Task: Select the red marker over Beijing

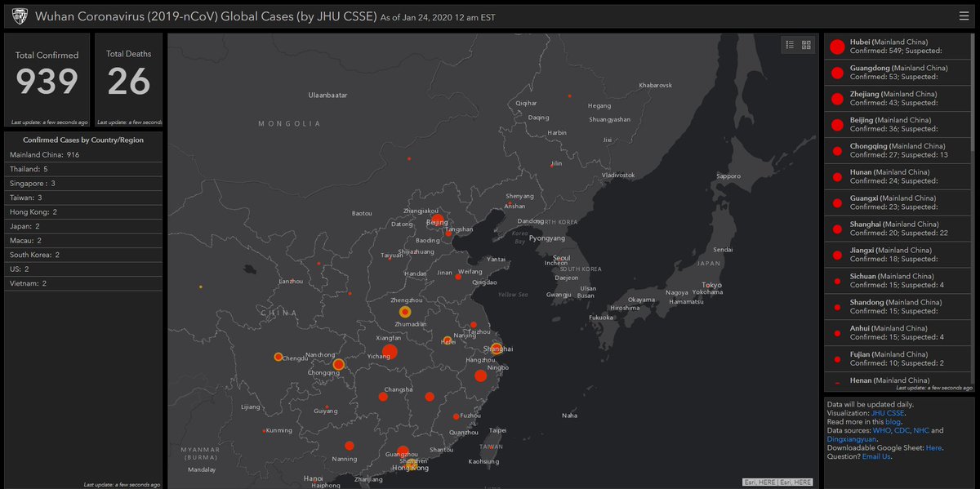Action: [x=438, y=220]
